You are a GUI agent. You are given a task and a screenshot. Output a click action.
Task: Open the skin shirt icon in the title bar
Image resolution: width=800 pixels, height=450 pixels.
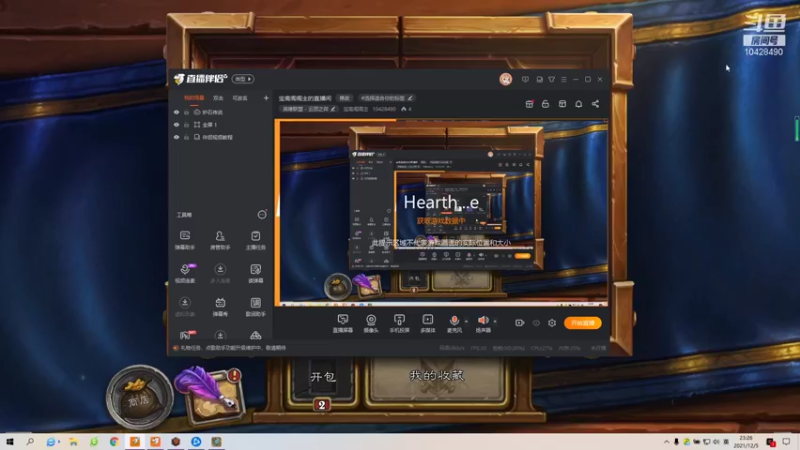(552, 80)
